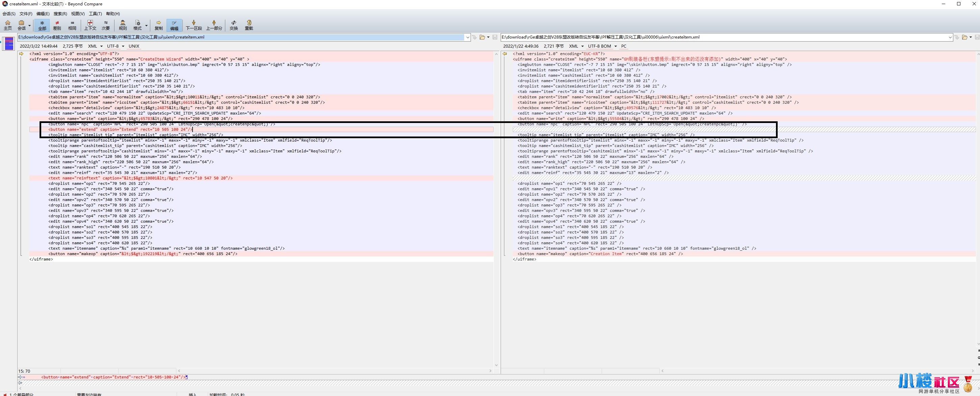980x396 pixels.
Task: Open the Sessions (会话) briefcase icon
Action: 22,25
